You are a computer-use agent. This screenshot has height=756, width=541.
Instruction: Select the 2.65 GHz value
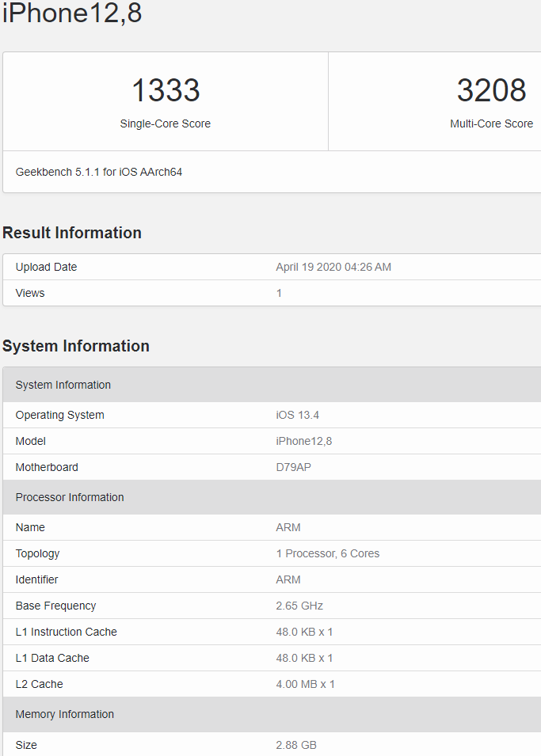coord(299,606)
